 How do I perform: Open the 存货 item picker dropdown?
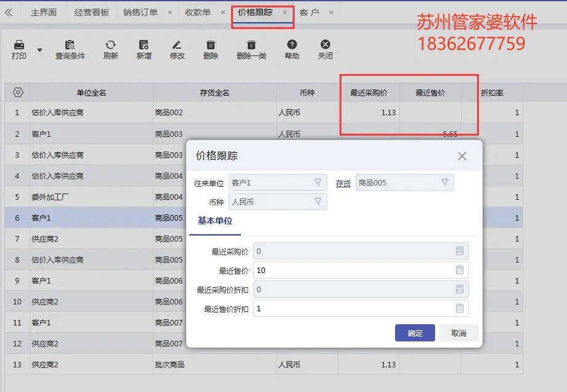[446, 182]
